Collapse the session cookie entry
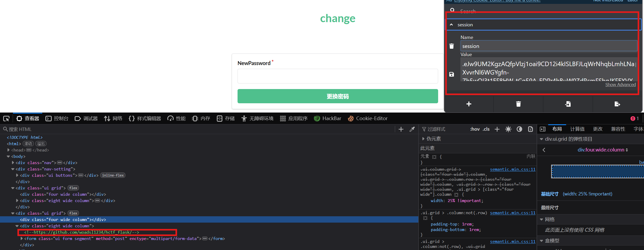This screenshot has height=250, width=644. [x=451, y=25]
